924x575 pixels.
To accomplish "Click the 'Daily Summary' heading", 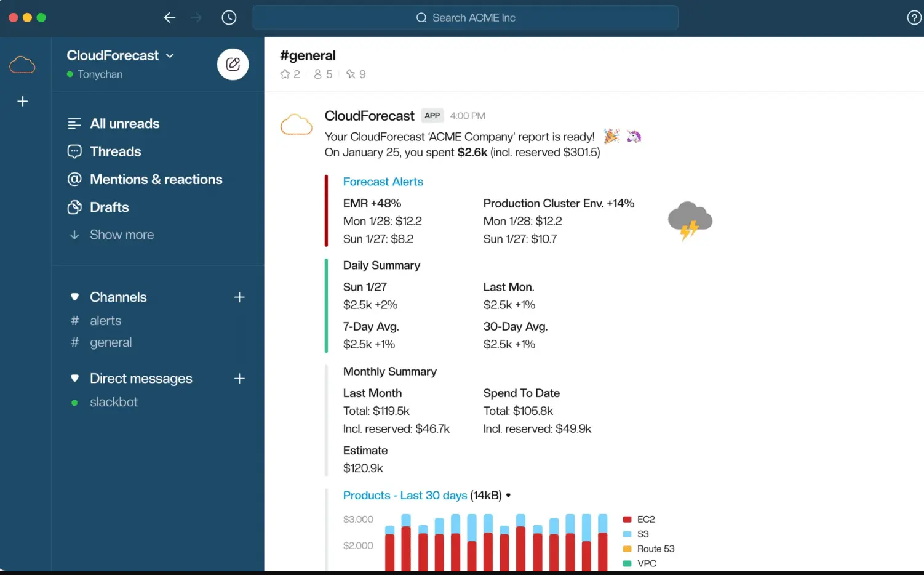I will 381,265.
